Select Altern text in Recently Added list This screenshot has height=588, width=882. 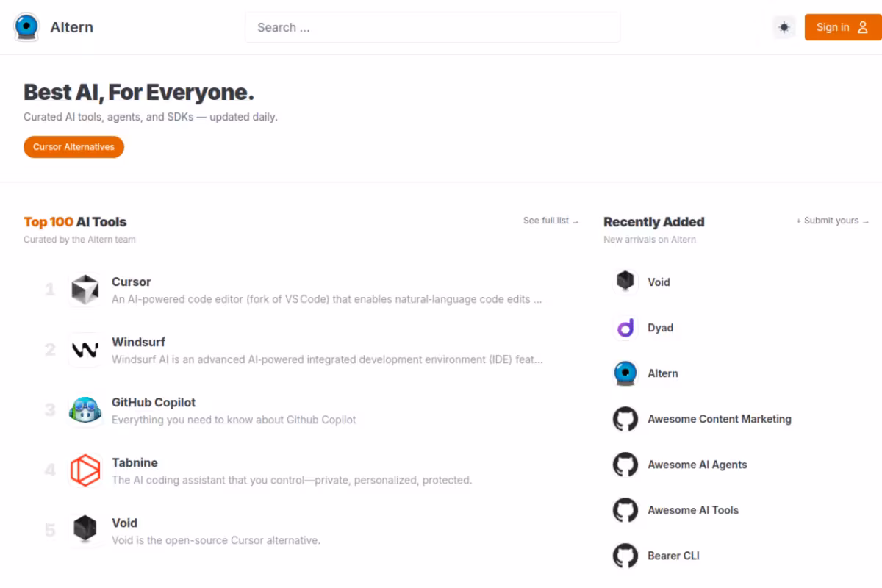coord(663,373)
